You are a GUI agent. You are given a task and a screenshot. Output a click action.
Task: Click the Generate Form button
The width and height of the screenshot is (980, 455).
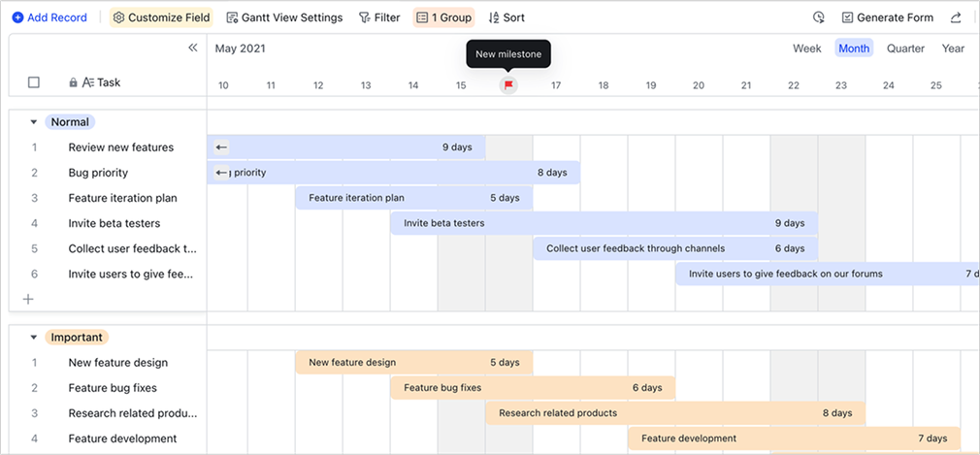pyautogui.click(x=887, y=17)
